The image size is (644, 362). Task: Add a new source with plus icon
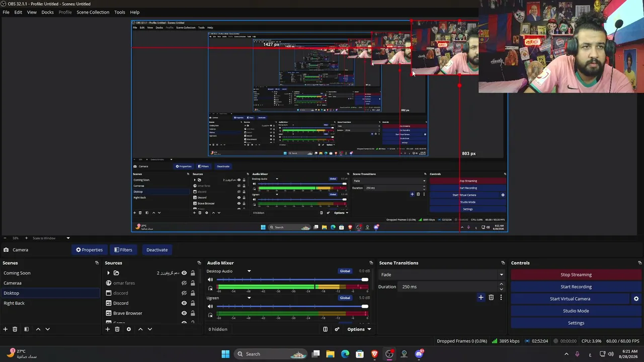pos(107,329)
